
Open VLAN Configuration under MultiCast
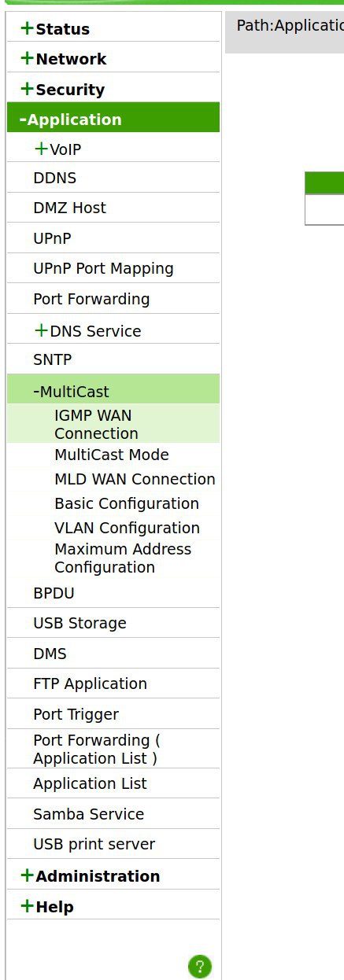coord(127,528)
